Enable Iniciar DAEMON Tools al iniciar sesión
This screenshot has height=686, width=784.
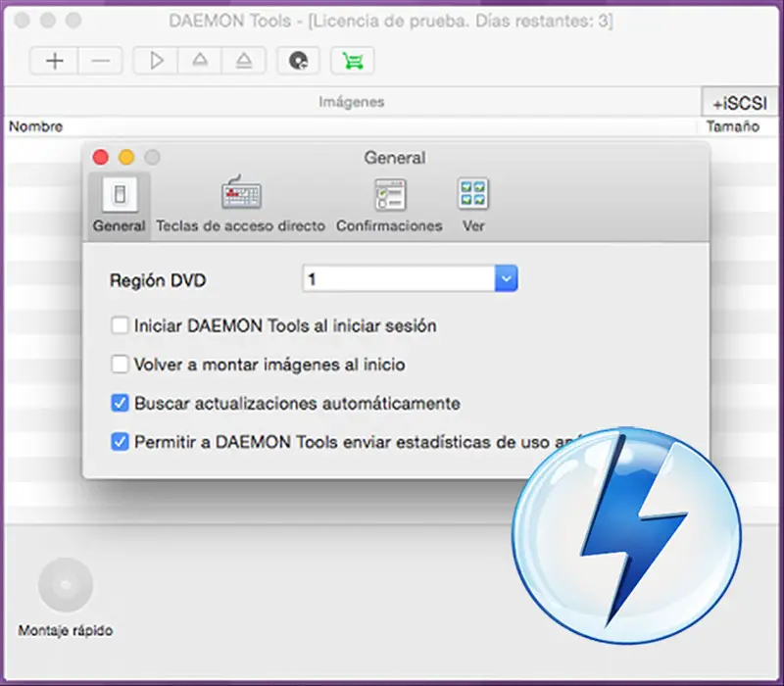(x=120, y=325)
